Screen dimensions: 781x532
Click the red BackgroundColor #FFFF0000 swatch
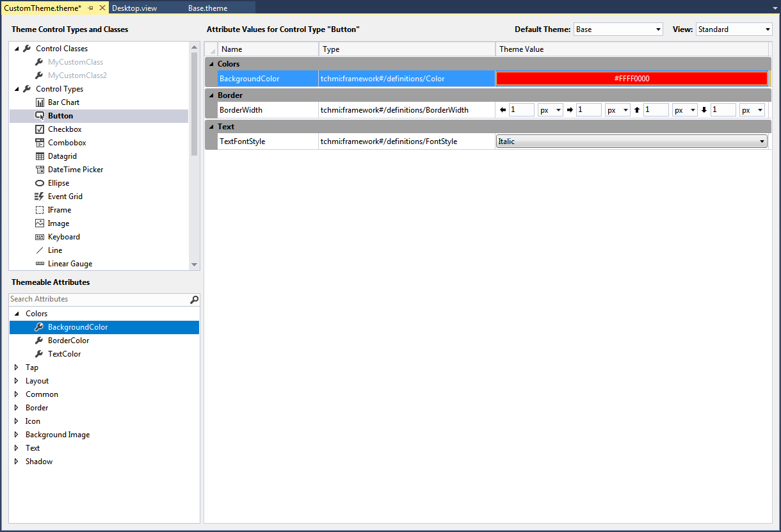(632, 79)
